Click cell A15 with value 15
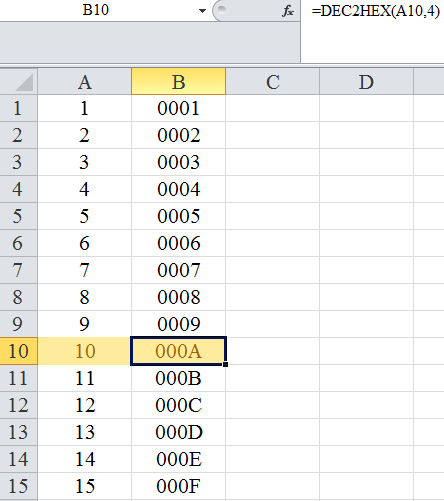The height and width of the screenshot is (501, 444). 85,486
